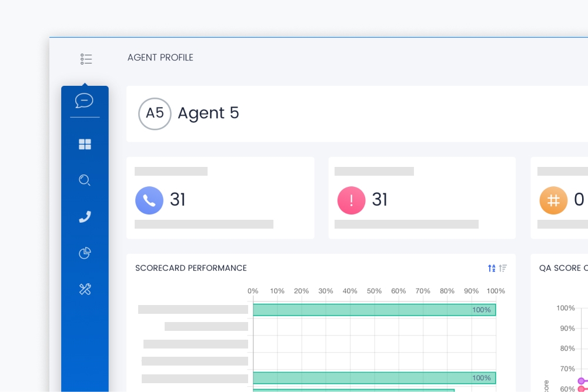Open settings tools wrench icon
Viewport: 588px width, 392px height.
85,289
